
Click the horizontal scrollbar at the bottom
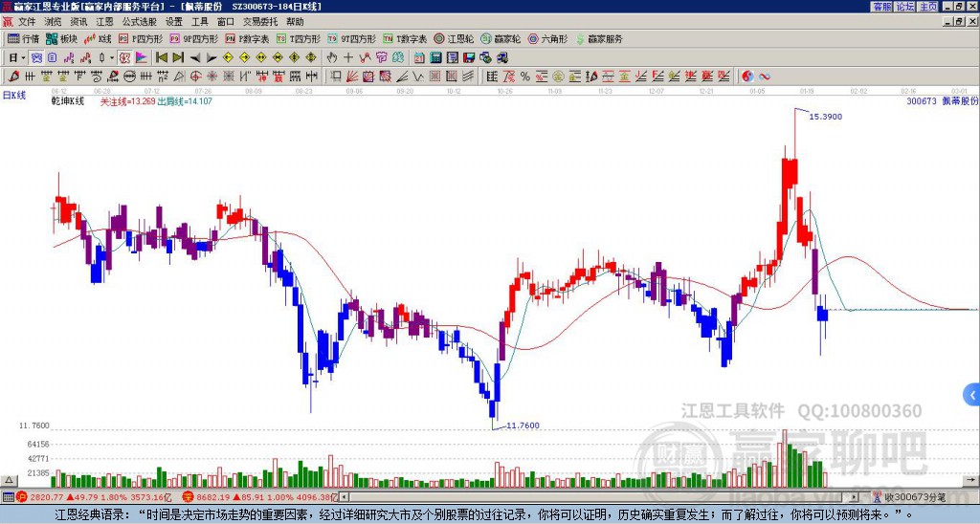(599, 497)
